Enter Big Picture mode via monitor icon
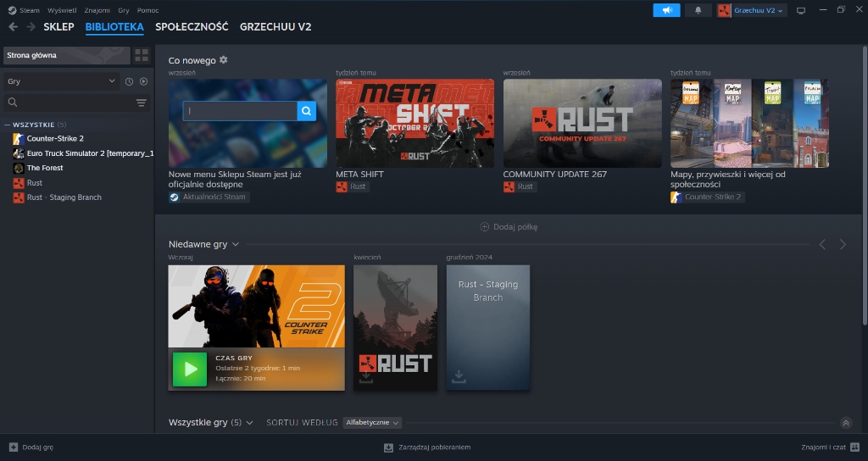Image resolution: width=868 pixels, height=461 pixels. click(x=800, y=10)
